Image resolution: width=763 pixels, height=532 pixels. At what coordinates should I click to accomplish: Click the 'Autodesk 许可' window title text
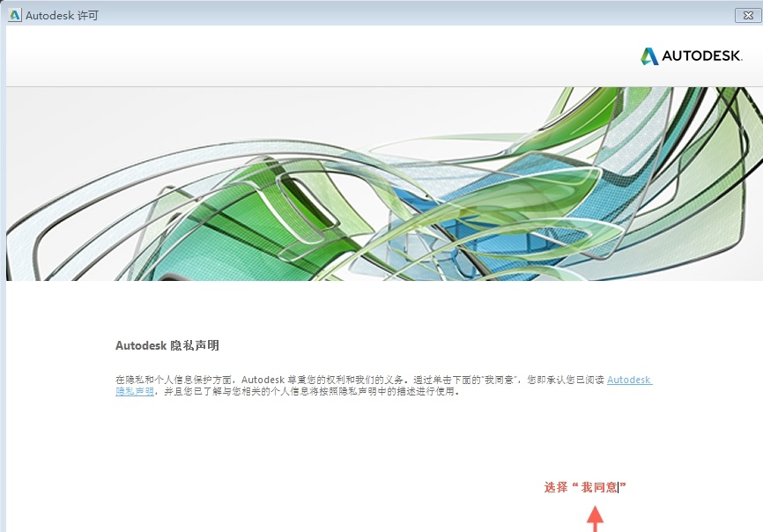tap(62, 16)
